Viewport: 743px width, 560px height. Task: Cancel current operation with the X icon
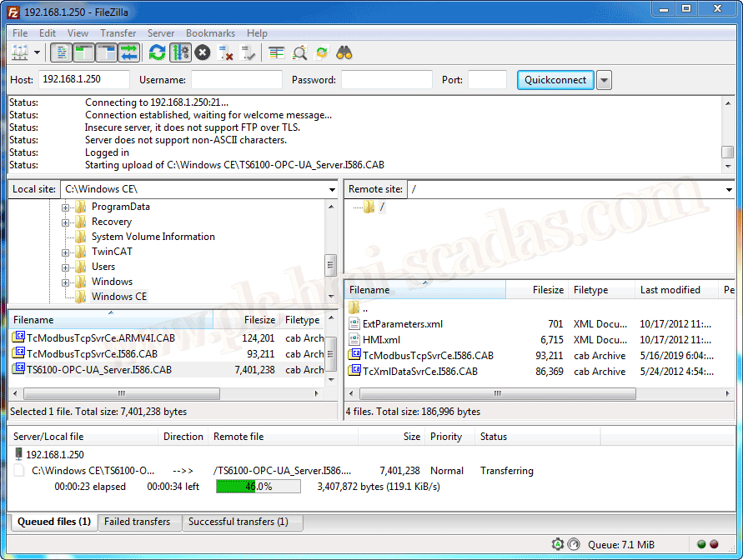pyautogui.click(x=203, y=53)
